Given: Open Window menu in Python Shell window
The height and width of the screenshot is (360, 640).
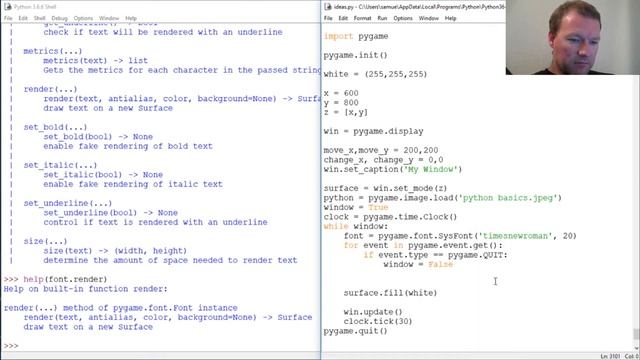Looking at the screenshot, I should [109, 18].
